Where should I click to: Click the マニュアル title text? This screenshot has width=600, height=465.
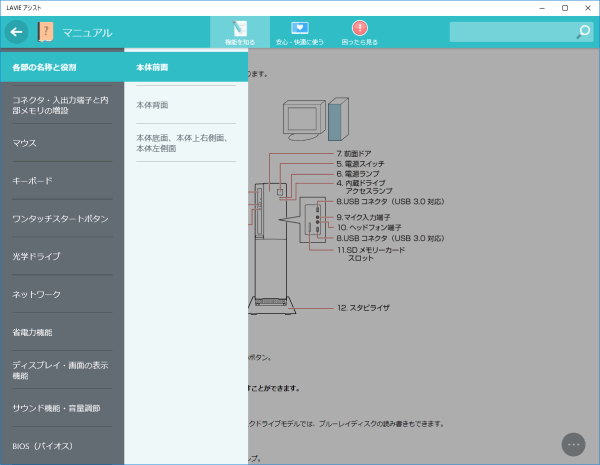(88, 33)
